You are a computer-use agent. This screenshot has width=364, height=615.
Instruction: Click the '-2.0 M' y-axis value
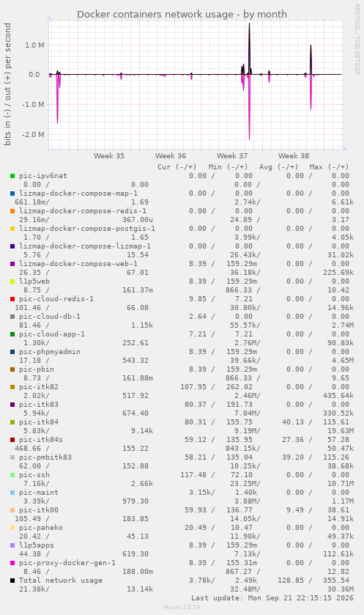coord(34,135)
